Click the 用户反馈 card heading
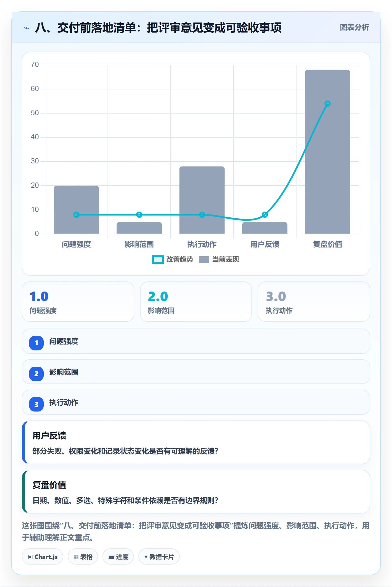The width and height of the screenshot is (392, 587). tap(49, 436)
